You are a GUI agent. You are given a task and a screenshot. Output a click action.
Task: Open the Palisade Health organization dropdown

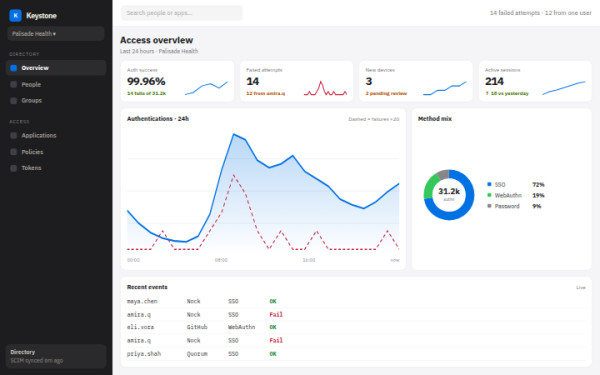[56, 34]
